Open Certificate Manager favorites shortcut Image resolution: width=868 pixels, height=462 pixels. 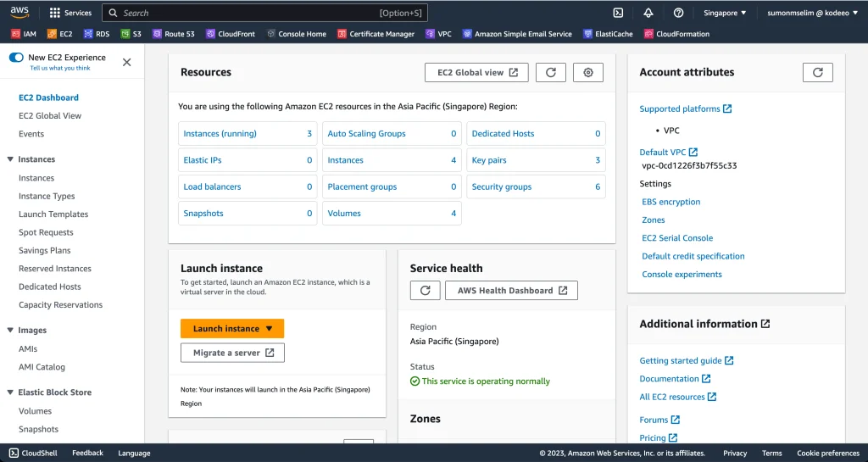(376, 34)
